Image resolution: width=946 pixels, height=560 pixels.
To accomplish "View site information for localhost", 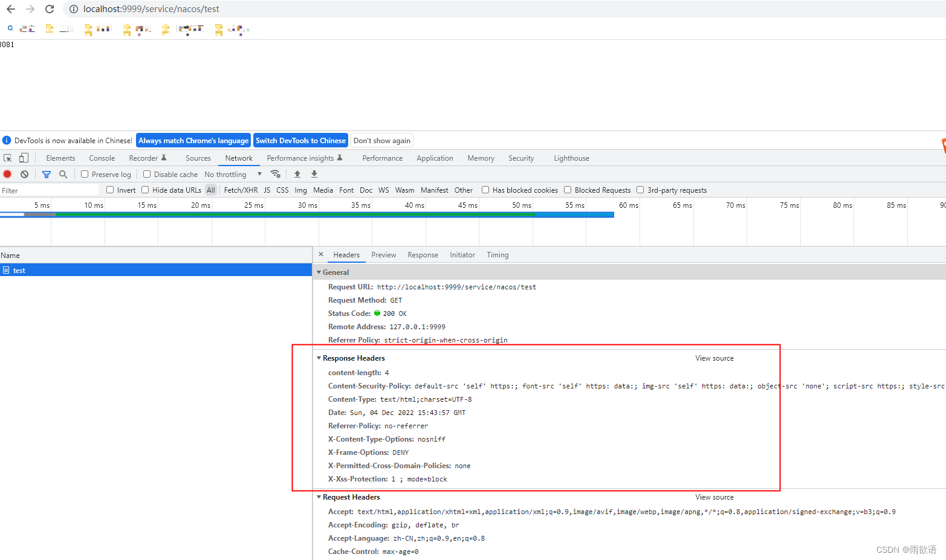I will (73, 9).
